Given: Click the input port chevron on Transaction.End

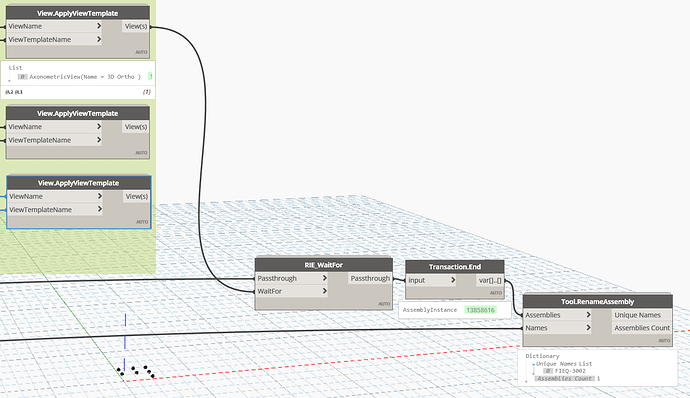Looking at the screenshot, I should point(452,280).
